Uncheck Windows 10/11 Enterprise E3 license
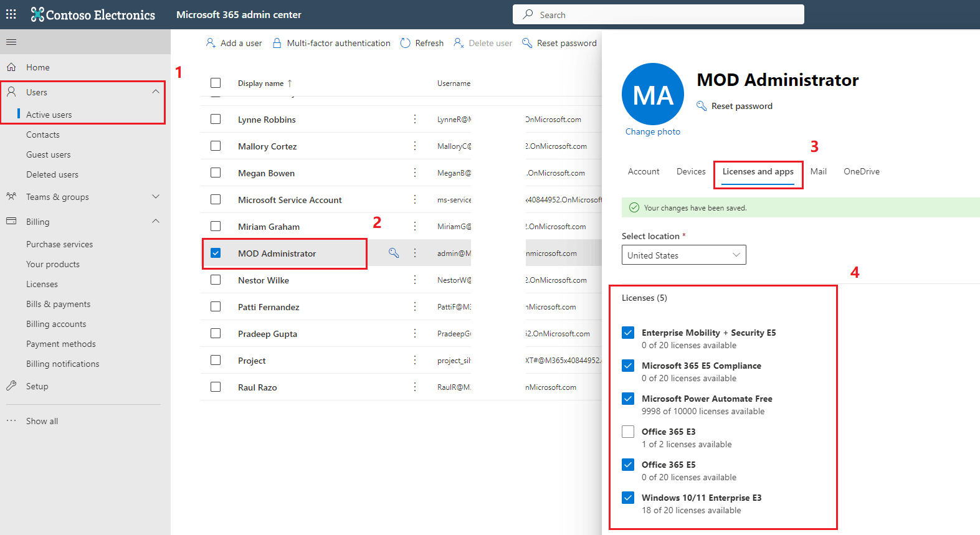Viewport: 980px width, 535px height. pyautogui.click(x=628, y=498)
